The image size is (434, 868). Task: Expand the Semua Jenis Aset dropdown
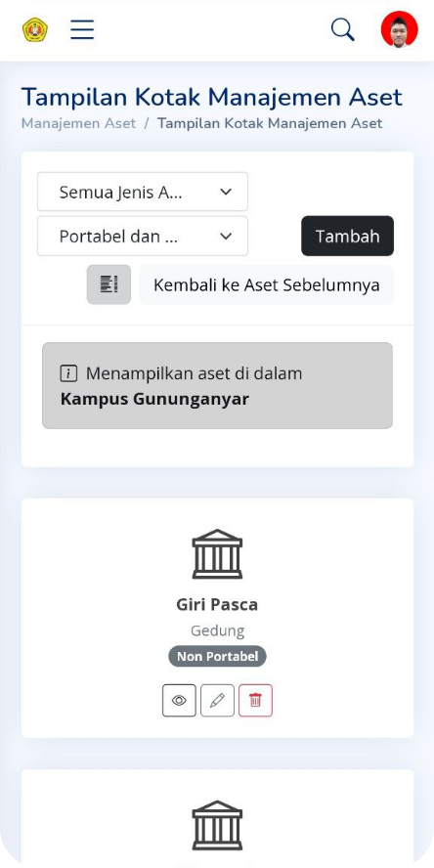(x=143, y=192)
